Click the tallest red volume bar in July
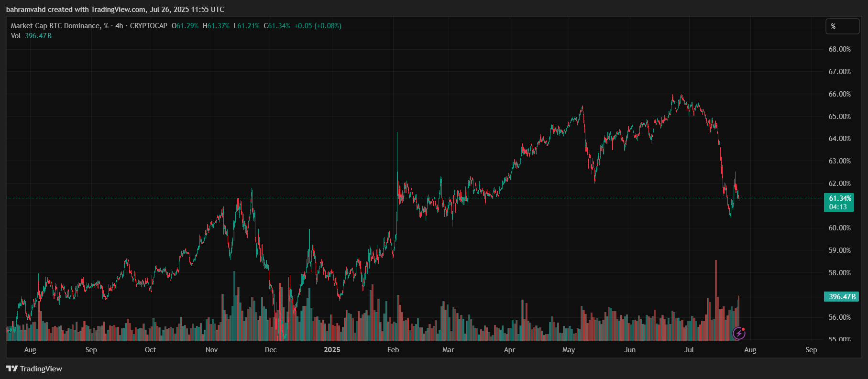This screenshot has height=379, width=868. click(x=716, y=287)
